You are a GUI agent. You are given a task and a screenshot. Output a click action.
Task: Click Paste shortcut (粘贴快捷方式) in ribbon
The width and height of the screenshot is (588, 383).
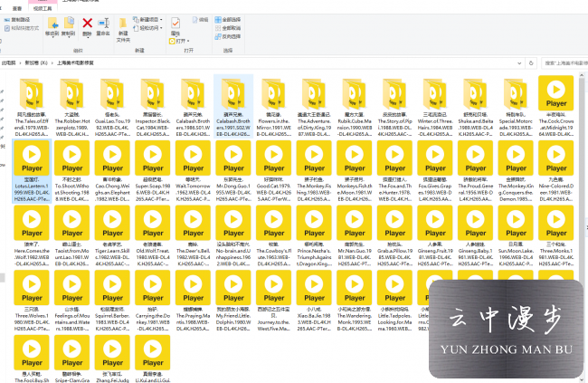click(x=22, y=28)
